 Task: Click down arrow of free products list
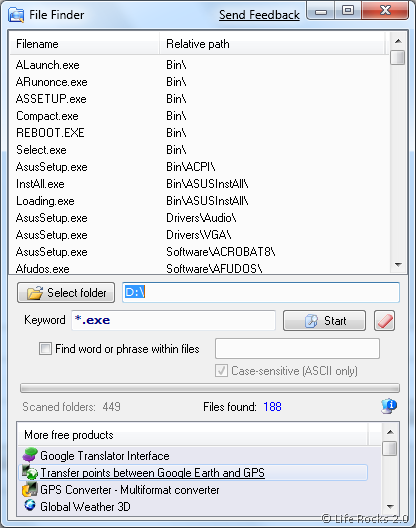pyautogui.click(x=390, y=506)
